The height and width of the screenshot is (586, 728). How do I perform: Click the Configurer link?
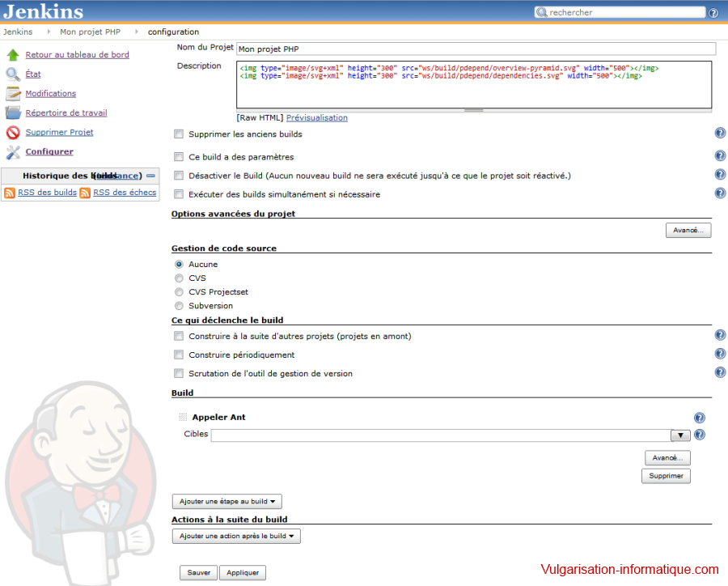click(x=49, y=152)
